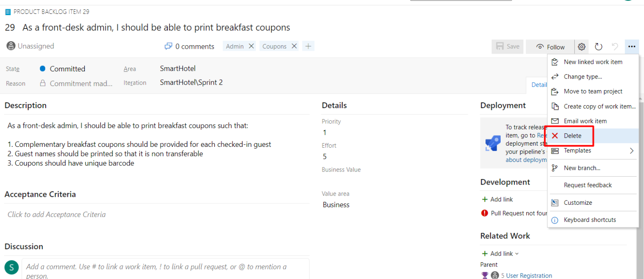Viewport: 644px width, 279px height.
Task: Click the Unassigned assignee field
Action: (31, 46)
